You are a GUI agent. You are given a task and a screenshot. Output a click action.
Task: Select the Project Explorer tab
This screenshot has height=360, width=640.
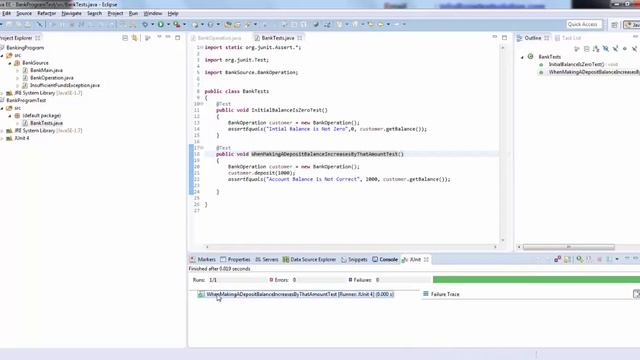pyautogui.click(x=16, y=38)
